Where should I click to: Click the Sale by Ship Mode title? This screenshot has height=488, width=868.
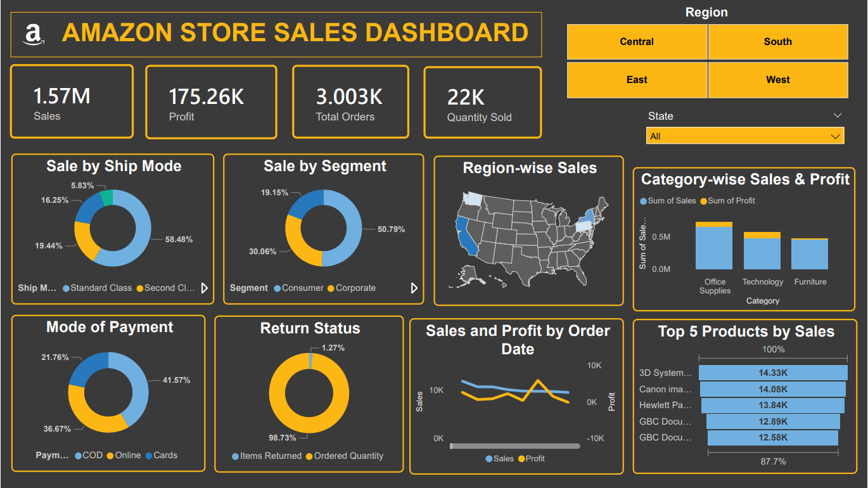pyautogui.click(x=114, y=166)
